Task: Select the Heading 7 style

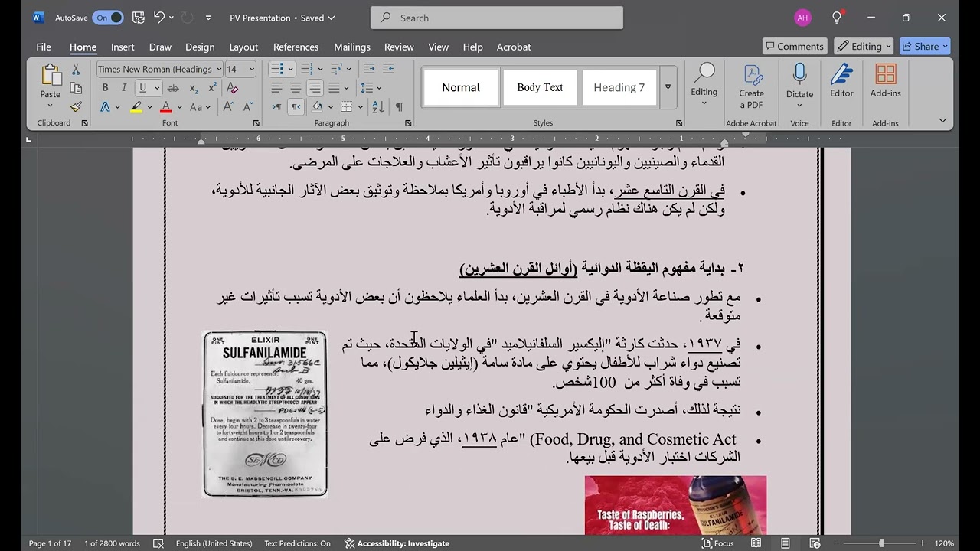Action: pyautogui.click(x=619, y=87)
